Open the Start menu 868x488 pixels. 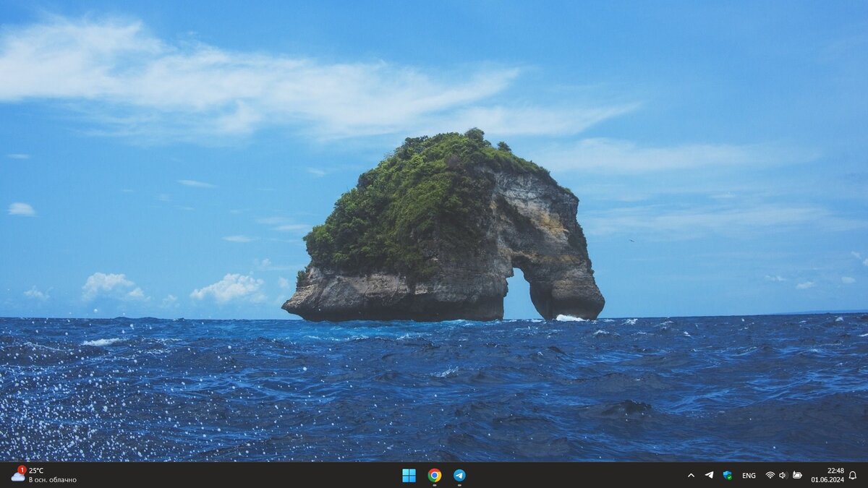409,476
